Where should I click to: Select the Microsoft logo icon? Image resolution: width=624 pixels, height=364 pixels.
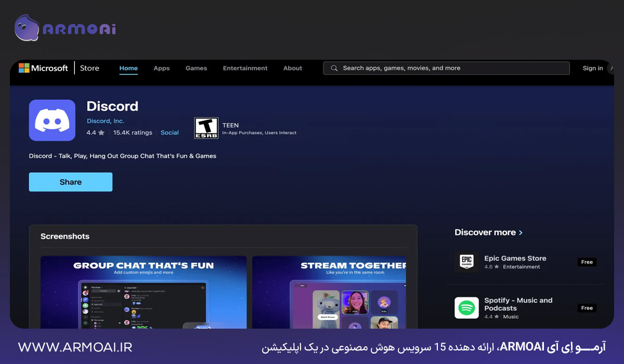click(x=23, y=68)
